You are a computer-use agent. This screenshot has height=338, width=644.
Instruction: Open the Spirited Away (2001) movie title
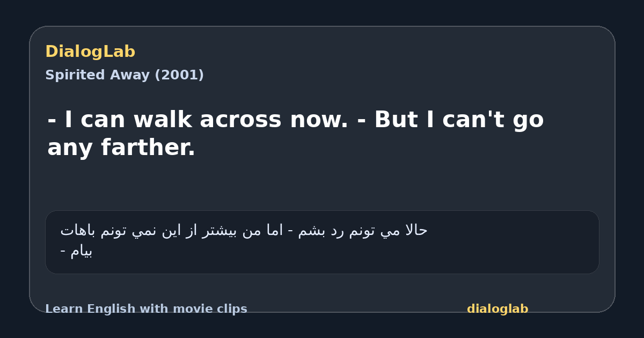[x=125, y=75]
